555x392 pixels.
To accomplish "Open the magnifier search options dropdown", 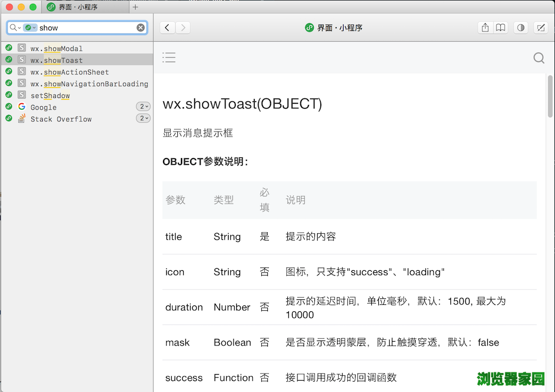I will click(15, 28).
